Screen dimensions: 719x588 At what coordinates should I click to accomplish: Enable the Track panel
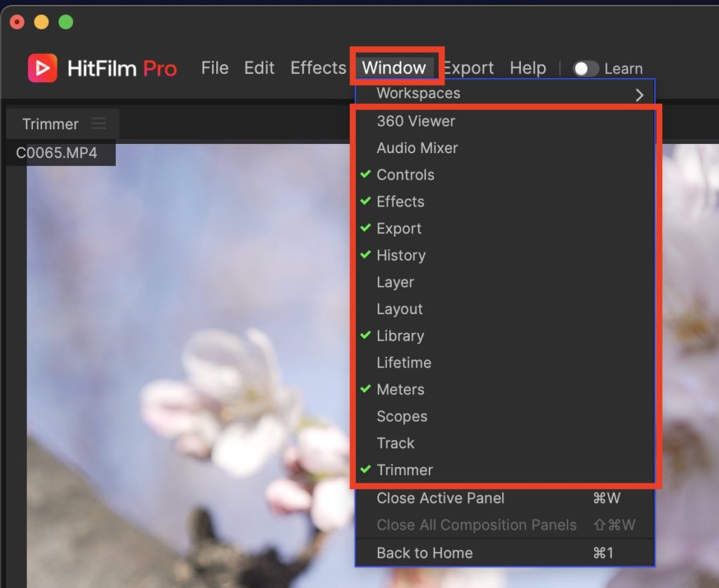[505, 443]
